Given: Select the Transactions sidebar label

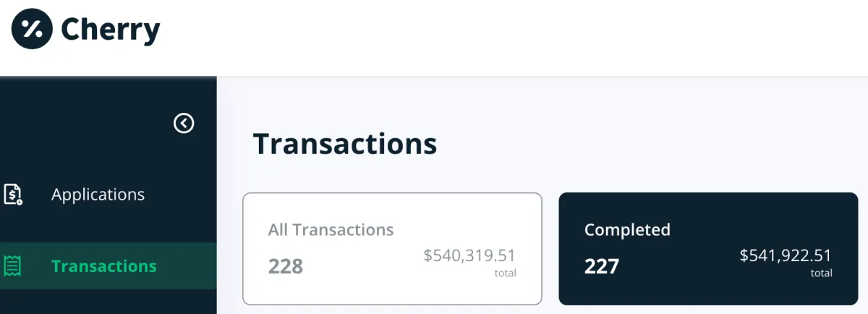Looking at the screenshot, I should [x=104, y=266].
